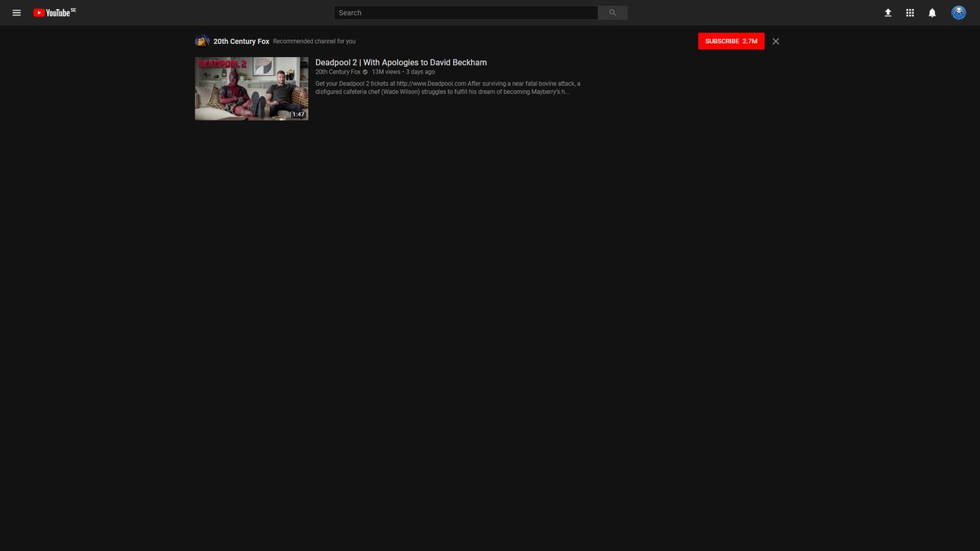Click the verified badge beside channel name
The width and height of the screenshot is (980, 551).
365,72
